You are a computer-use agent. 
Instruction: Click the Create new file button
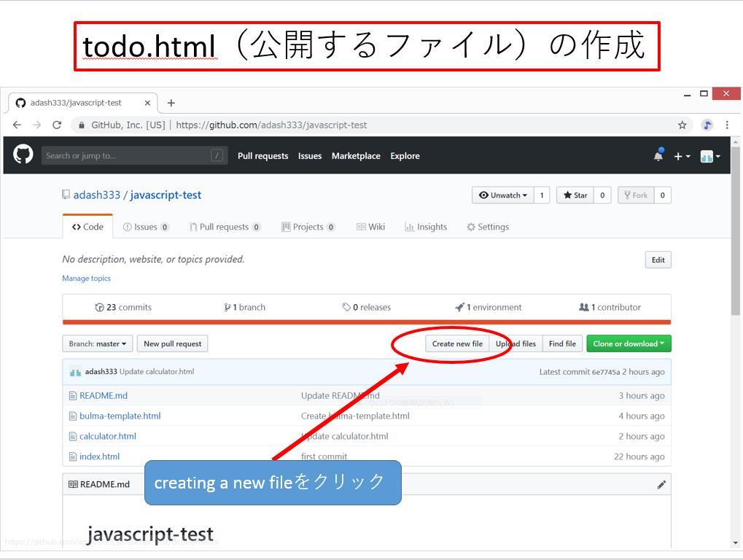point(457,343)
